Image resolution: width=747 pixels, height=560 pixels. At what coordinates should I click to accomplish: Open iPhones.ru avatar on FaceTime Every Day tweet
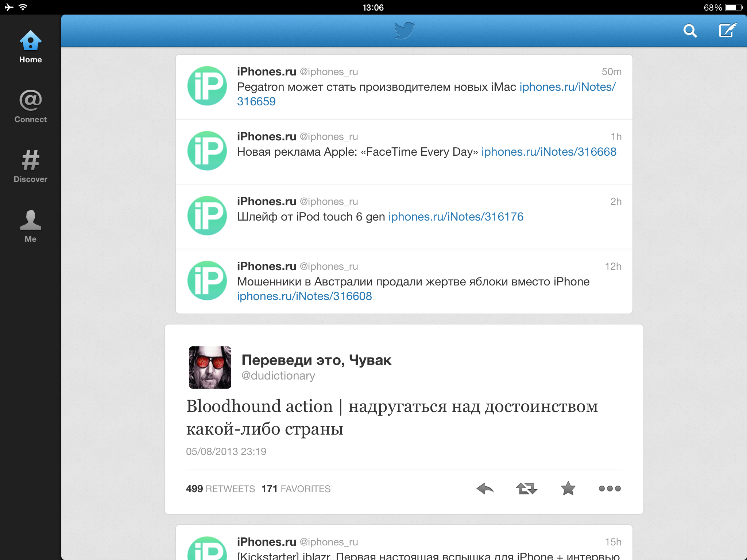[207, 151]
